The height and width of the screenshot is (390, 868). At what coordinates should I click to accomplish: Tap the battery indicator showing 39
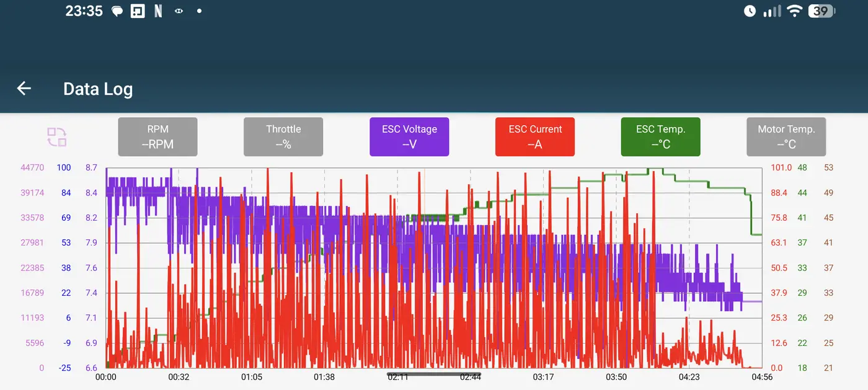[821, 11]
